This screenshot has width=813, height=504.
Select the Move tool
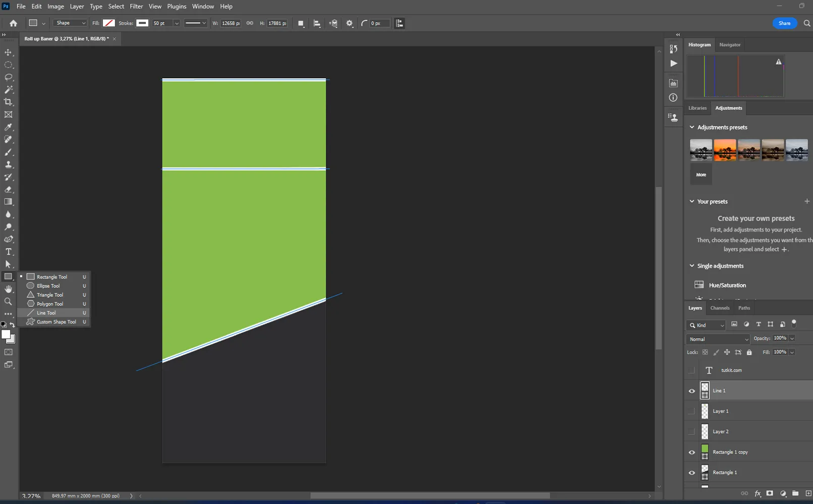(9, 52)
